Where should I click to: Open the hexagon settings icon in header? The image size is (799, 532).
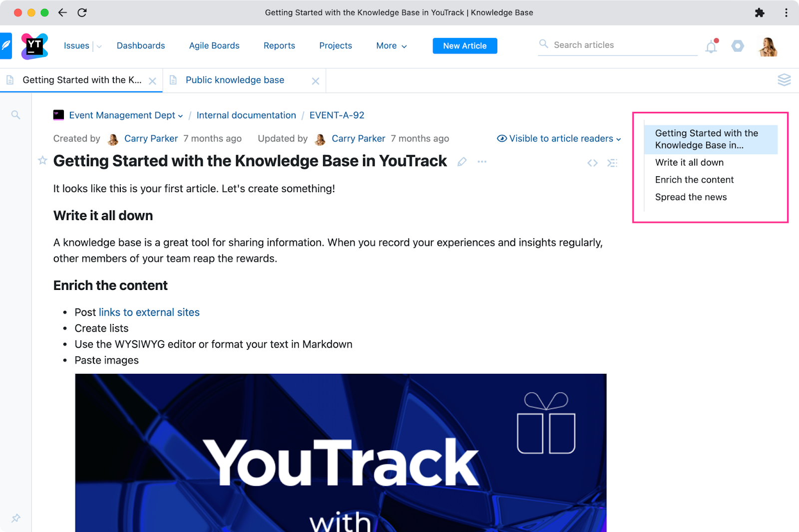(738, 46)
